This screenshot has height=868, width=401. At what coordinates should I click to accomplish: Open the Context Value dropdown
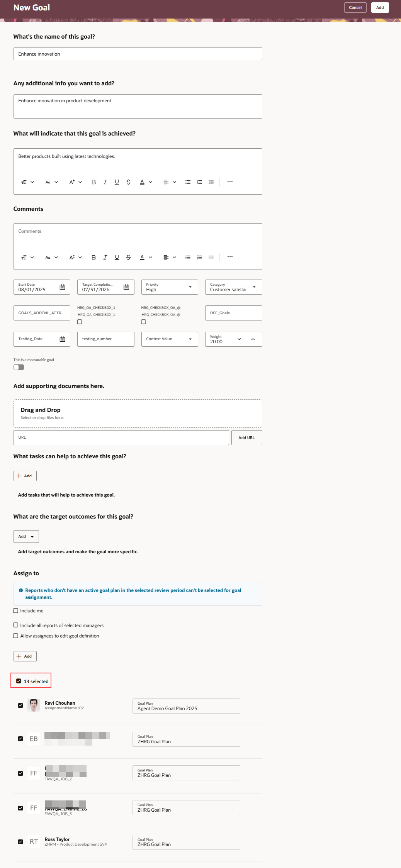pos(190,339)
